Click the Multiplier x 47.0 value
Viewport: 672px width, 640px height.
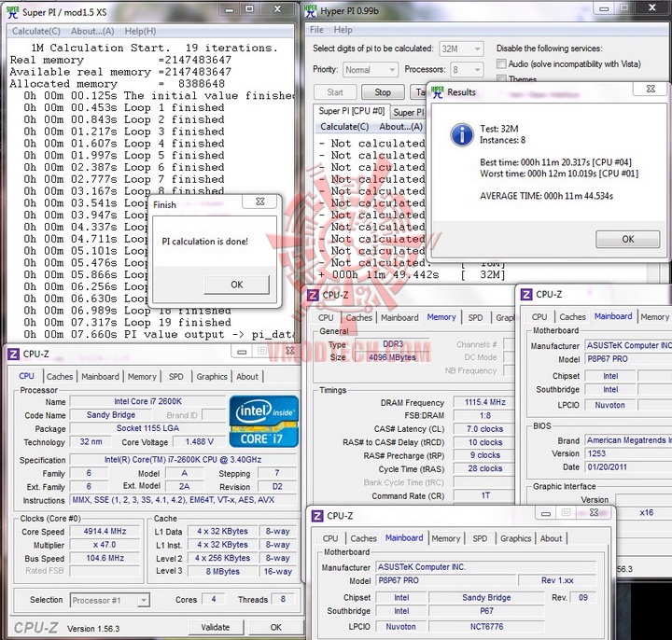(x=105, y=545)
